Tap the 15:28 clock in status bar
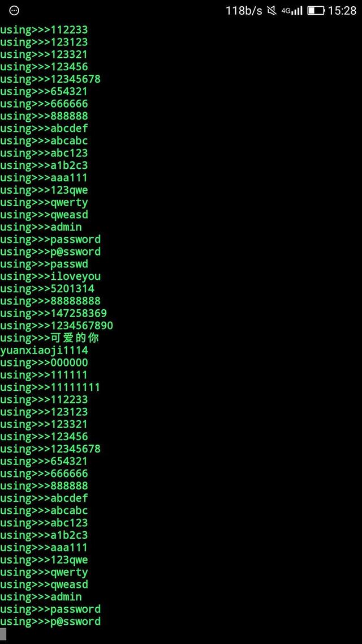This screenshot has width=362, height=644. (x=342, y=11)
